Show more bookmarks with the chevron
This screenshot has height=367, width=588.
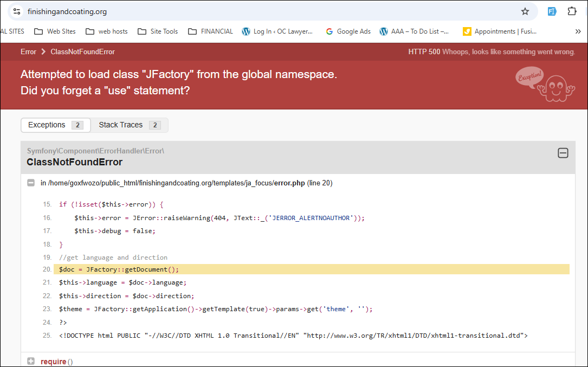pos(578,31)
